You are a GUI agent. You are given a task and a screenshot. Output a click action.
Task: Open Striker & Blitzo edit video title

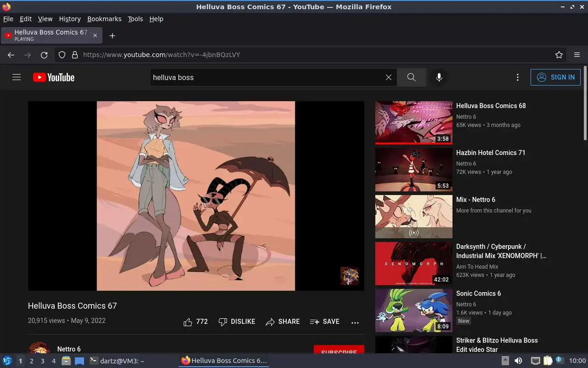(x=497, y=345)
